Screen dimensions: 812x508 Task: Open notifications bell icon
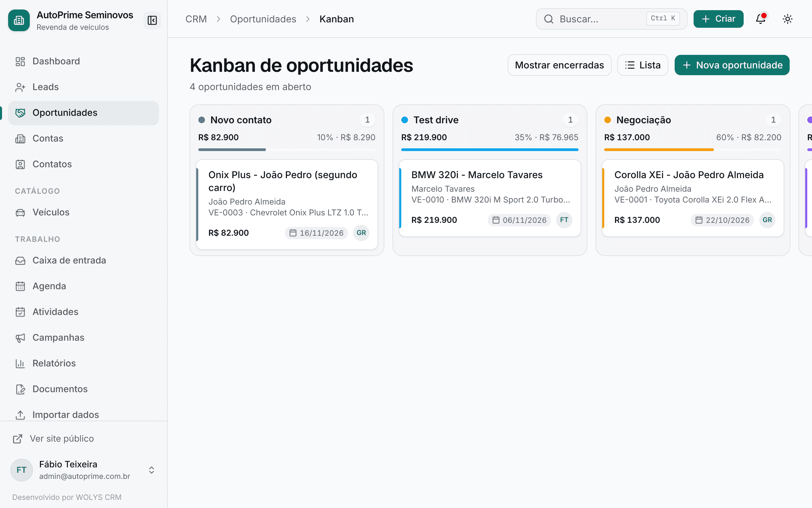click(x=761, y=19)
